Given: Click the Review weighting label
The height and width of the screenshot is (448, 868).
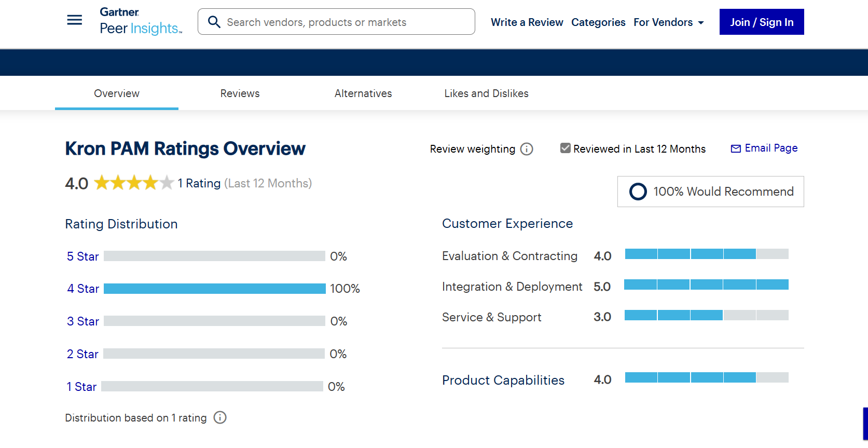Looking at the screenshot, I should click(x=473, y=149).
